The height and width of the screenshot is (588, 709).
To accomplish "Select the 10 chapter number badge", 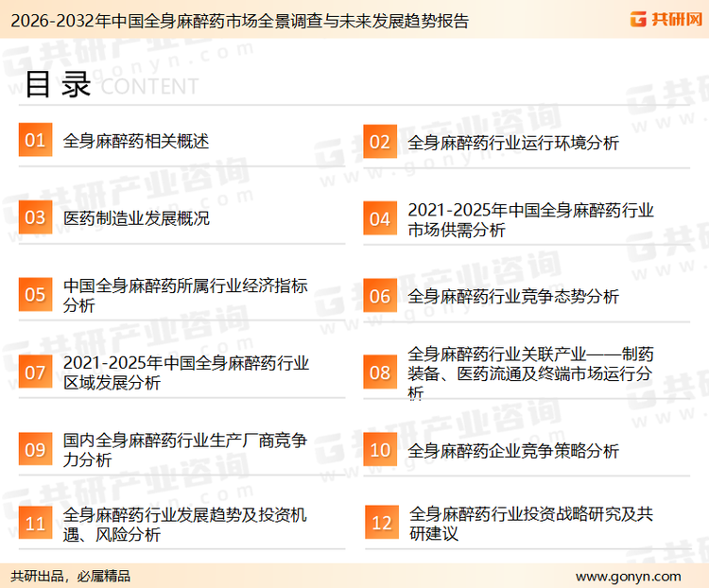I will [379, 450].
